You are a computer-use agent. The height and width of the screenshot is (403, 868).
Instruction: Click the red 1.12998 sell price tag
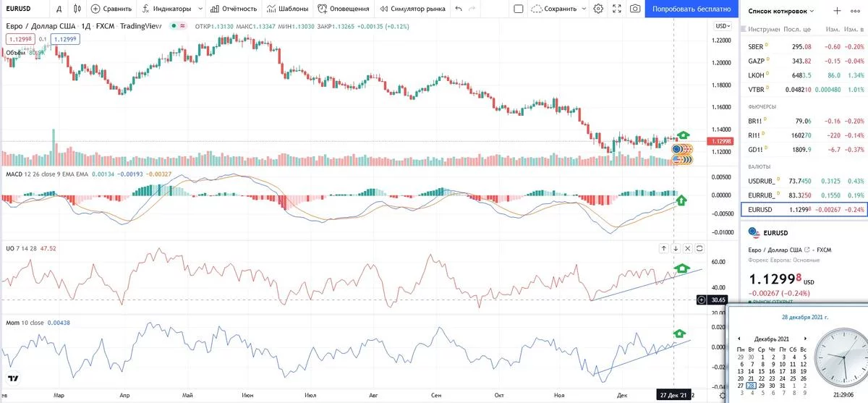20,40
